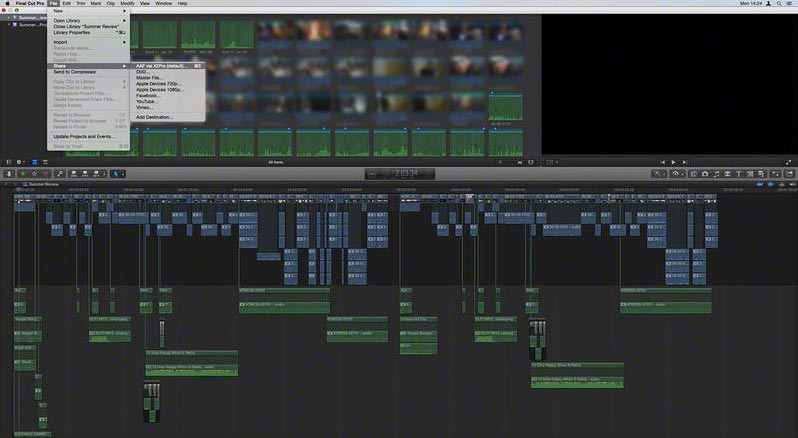
Task: Choose Library Properties menu item
Action: tap(88, 32)
